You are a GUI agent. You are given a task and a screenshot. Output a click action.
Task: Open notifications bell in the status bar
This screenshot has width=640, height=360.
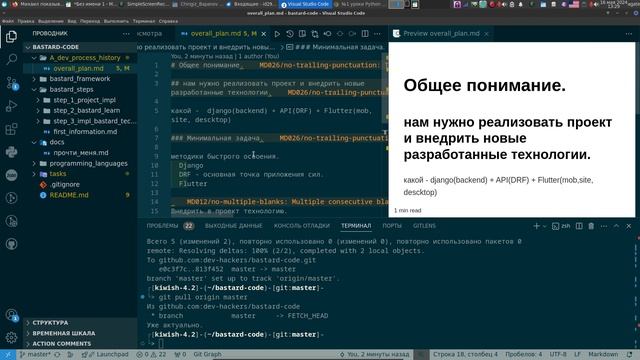[x=629, y=354]
